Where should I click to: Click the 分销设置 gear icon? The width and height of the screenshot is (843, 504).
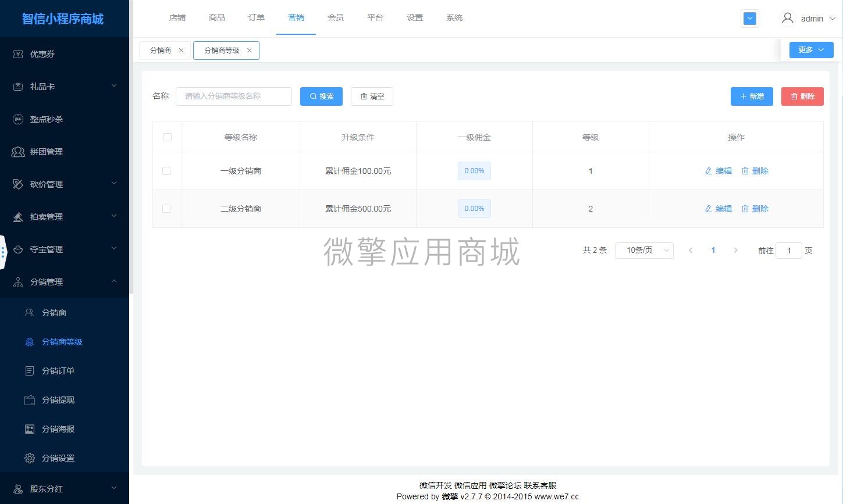[30, 458]
